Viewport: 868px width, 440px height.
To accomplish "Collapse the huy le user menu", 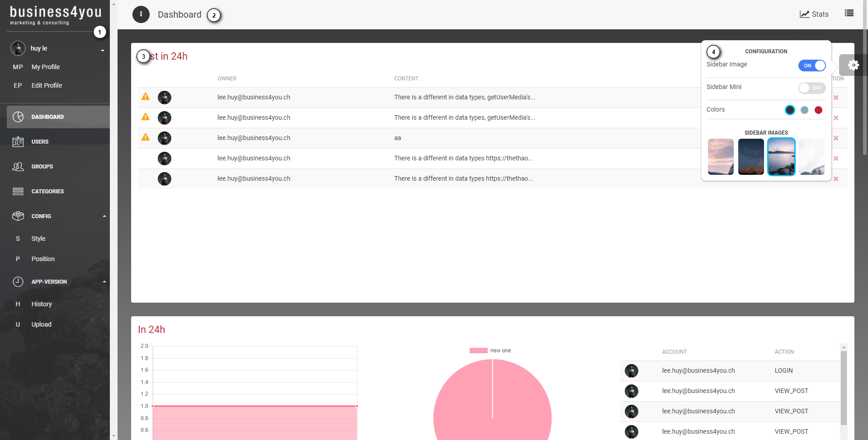I will point(103,50).
